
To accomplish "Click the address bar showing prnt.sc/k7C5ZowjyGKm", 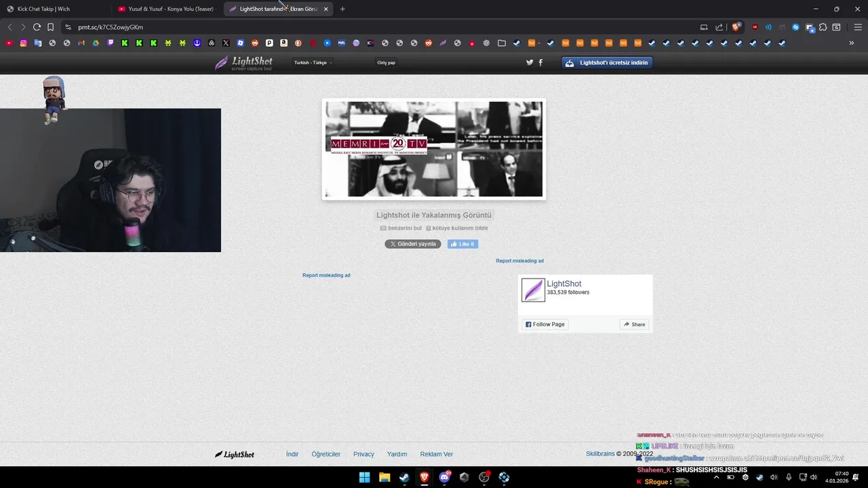I will coord(380,27).
